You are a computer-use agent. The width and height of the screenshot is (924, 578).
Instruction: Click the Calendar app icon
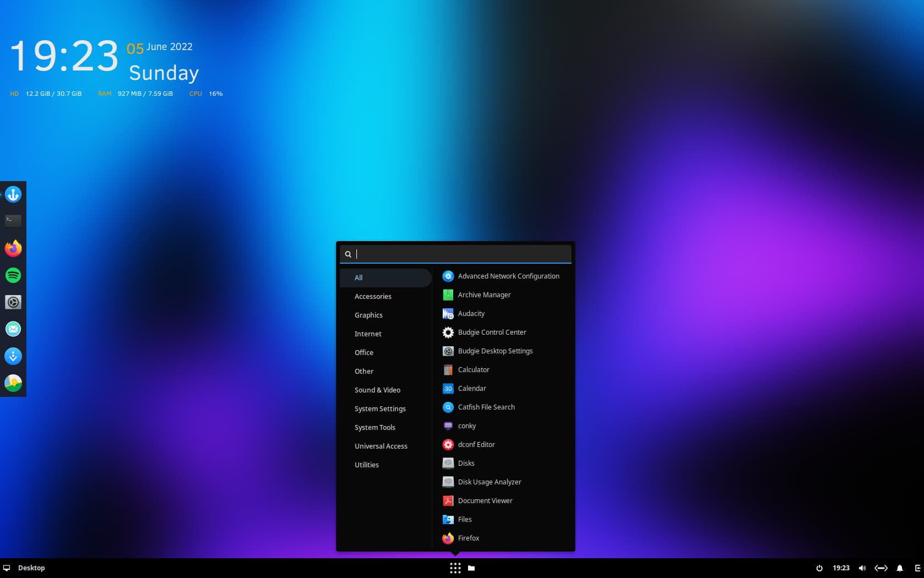tap(448, 389)
